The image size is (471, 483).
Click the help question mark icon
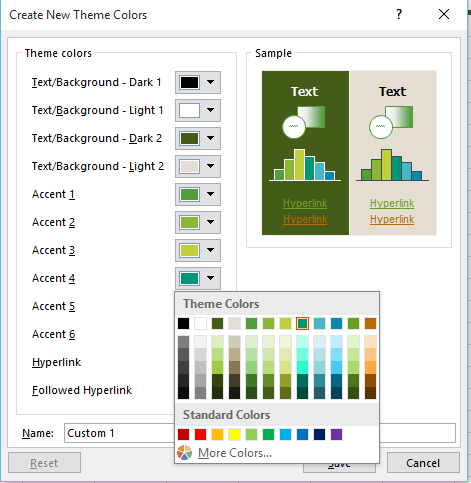click(399, 14)
